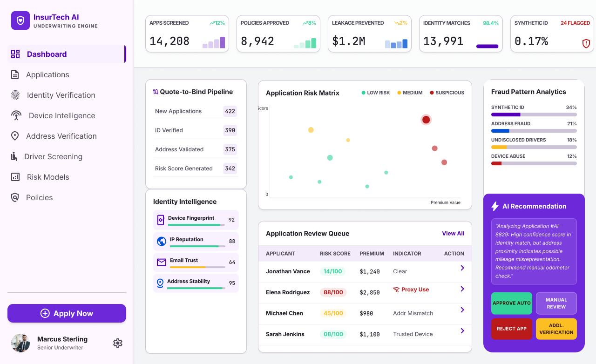The height and width of the screenshot is (364, 596).
Task: Click the AI Recommendation lightning bolt icon
Action: pyautogui.click(x=495, y=206)
